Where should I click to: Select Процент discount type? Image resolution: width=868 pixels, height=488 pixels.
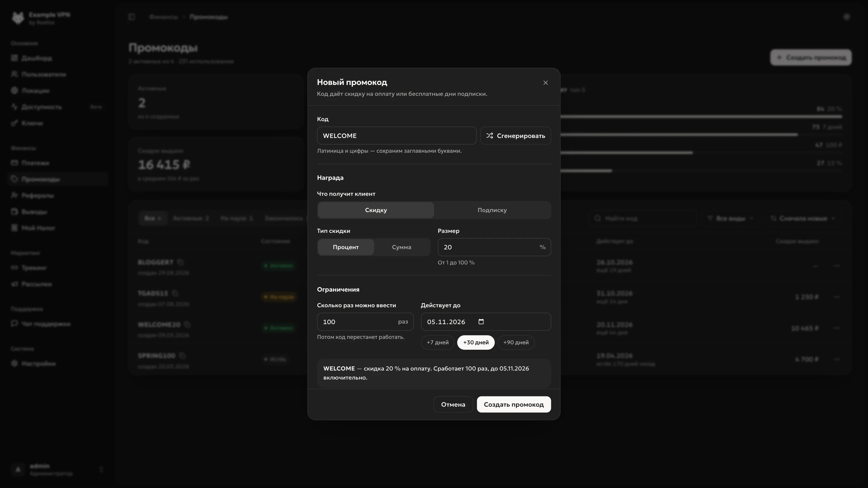346,247
